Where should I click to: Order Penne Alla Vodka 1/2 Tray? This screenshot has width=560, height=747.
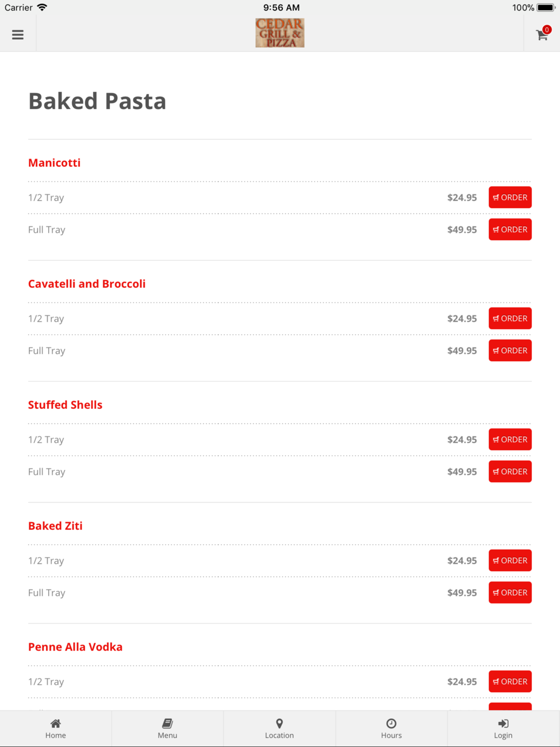click(510, 681)
